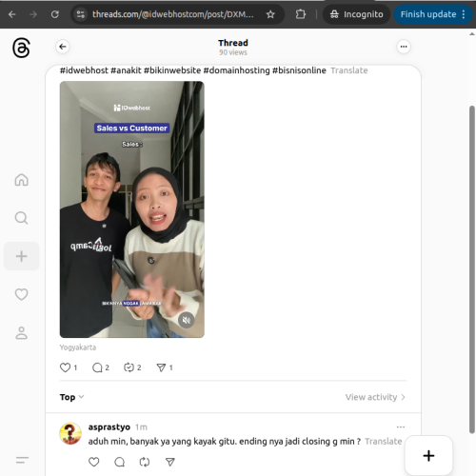
Task: Open thread more options menu at top
Action: tap(404, 47)
